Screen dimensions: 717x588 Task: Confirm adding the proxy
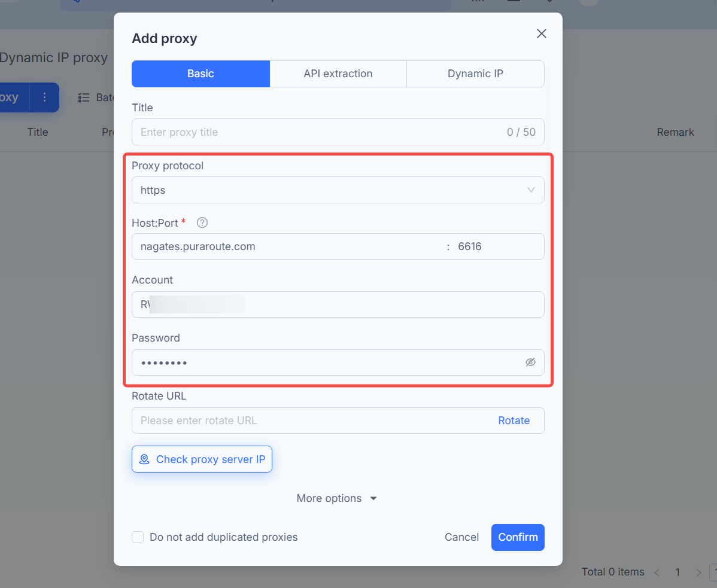click(518, 537)
